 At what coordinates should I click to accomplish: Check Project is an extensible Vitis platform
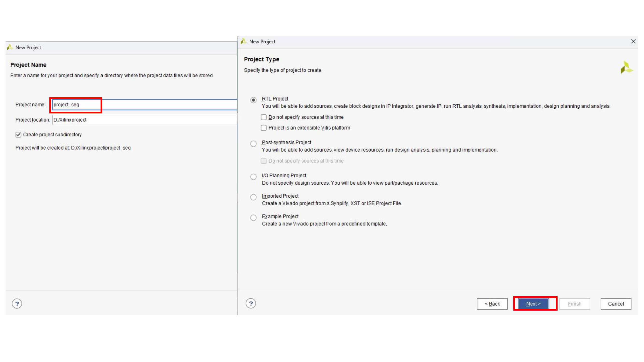click(263, 128)
